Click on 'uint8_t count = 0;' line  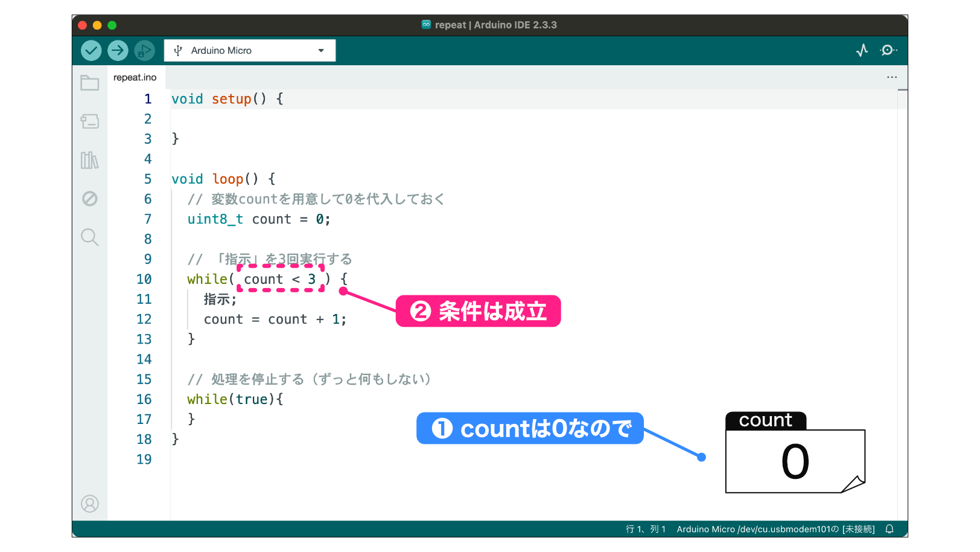click(x=259, y=219)
